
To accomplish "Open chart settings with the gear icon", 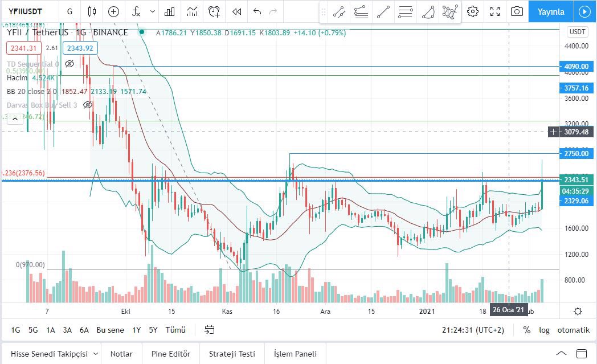I will [472, 11].
